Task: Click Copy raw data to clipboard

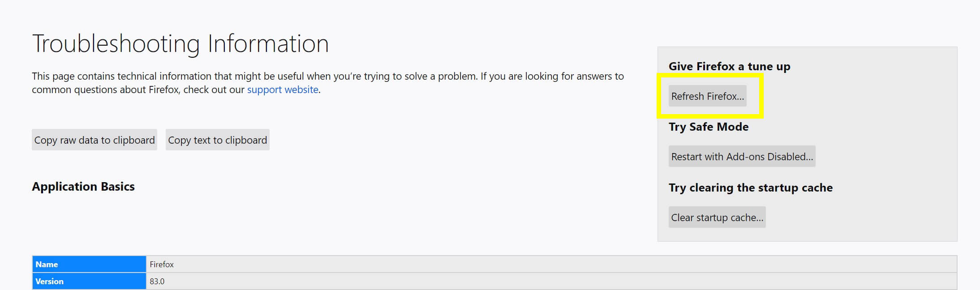Action: (94, 140)
